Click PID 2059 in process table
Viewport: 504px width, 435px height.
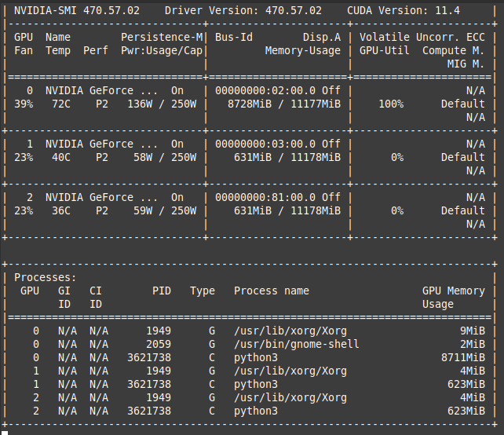[159, 344]
